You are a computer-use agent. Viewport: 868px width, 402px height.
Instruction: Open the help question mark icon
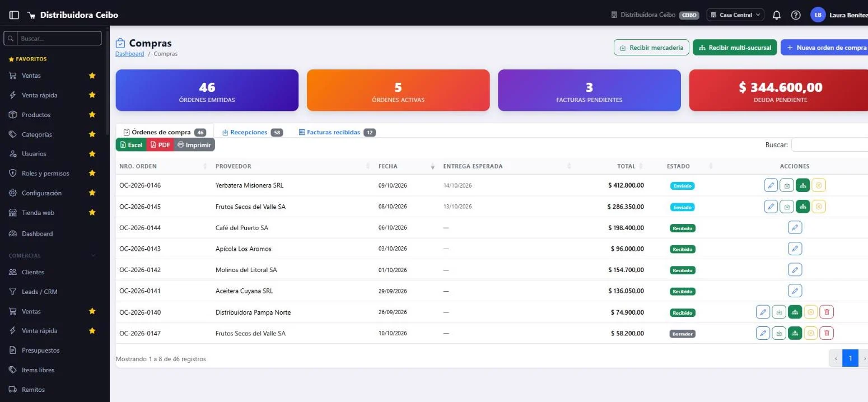[x=796, y=15]
